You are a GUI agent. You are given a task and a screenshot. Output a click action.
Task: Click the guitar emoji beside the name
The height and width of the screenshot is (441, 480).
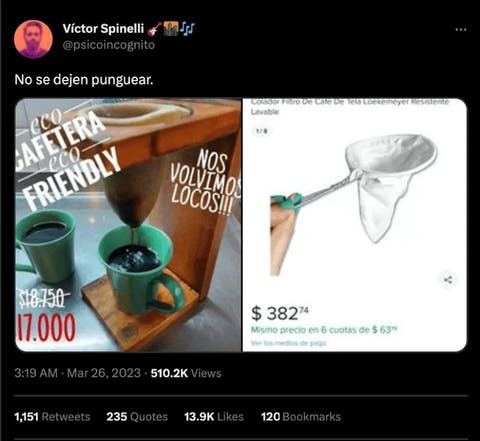click(154, 29)
